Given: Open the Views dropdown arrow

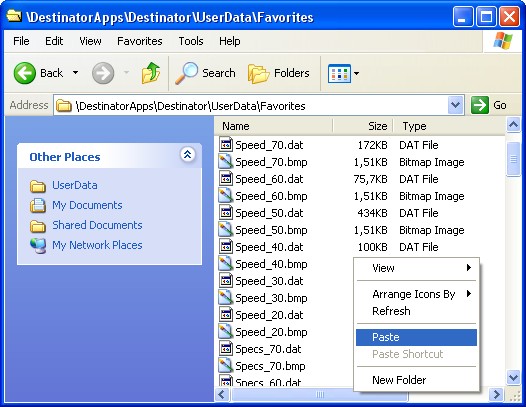Looking at the screenshot, I should [x=356, y=73].
